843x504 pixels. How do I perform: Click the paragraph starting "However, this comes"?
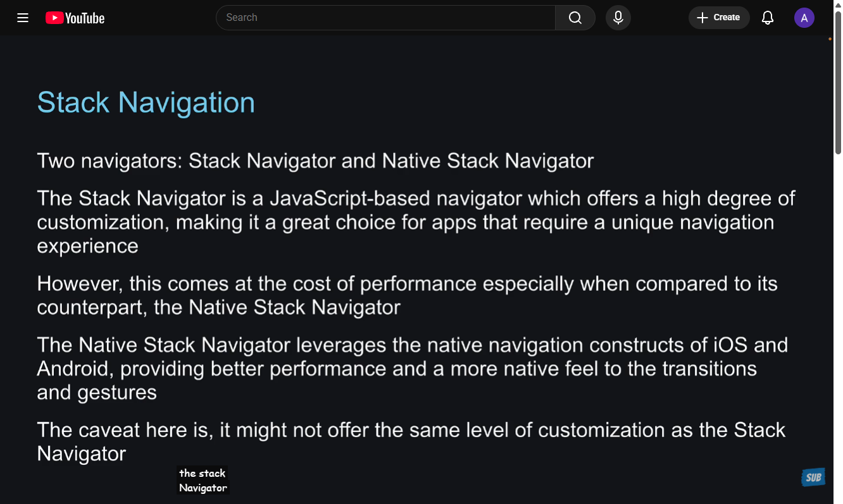pos(407,295)
